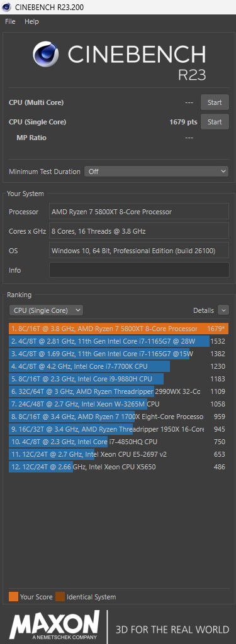Viewport: 236px width, 644px height.
Task: Click the orange Your Score swatch
Action: click(14, 597)
